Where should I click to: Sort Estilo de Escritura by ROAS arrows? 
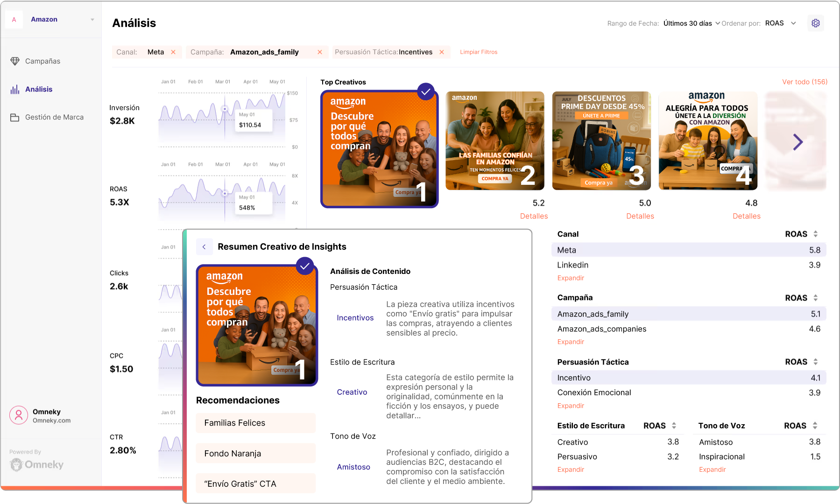click(674, 426)
